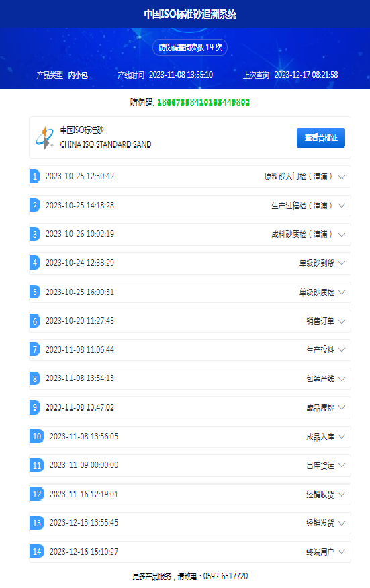Click step number 13 badge
Screen dimensions: 370x588
pyautogui.click(x=37, y=523)
